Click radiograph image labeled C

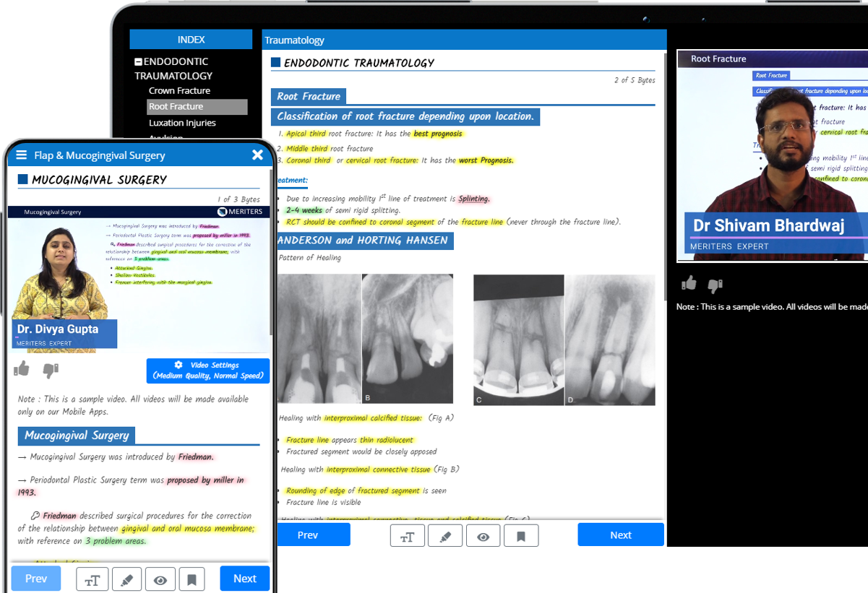(x=518, y=340)
